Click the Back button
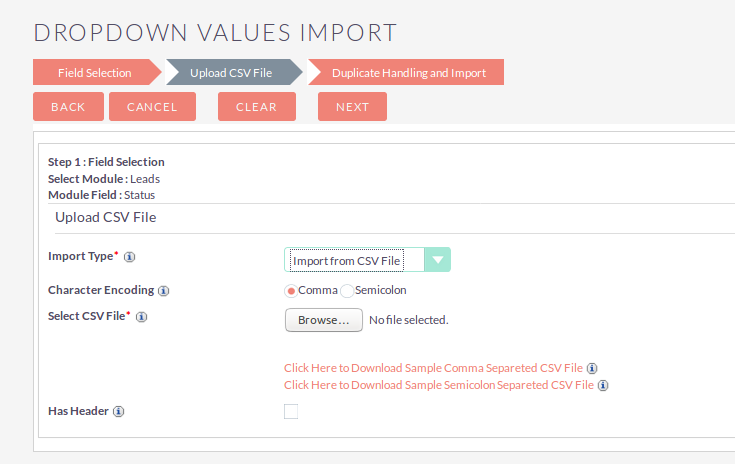 (x=68, y=106)
